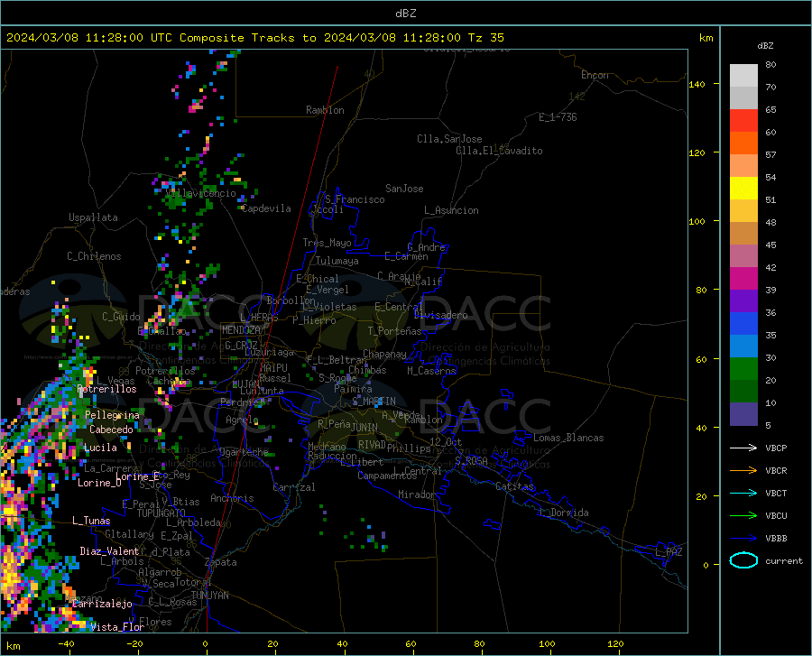Click the Zapata place label
Image resolution: width=812 pixels, height=656 pixels.
[x=221, y=562]
